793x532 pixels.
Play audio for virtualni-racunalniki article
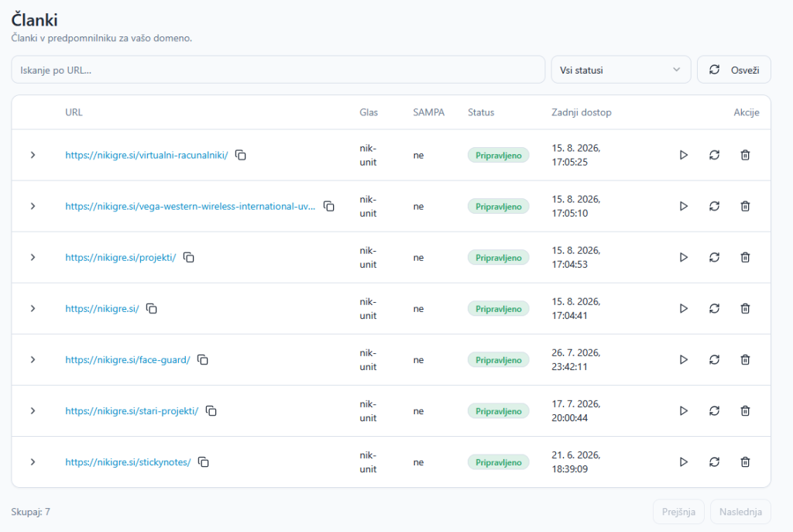[x=683, y=155]
